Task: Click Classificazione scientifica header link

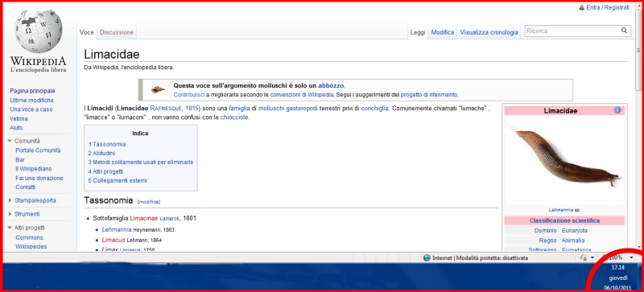Action: [564, 220]
